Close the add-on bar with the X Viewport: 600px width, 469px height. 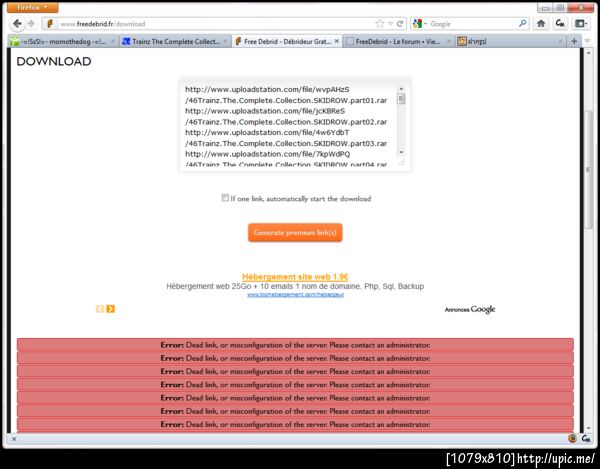pyautogui.click(x=13, y=439)
